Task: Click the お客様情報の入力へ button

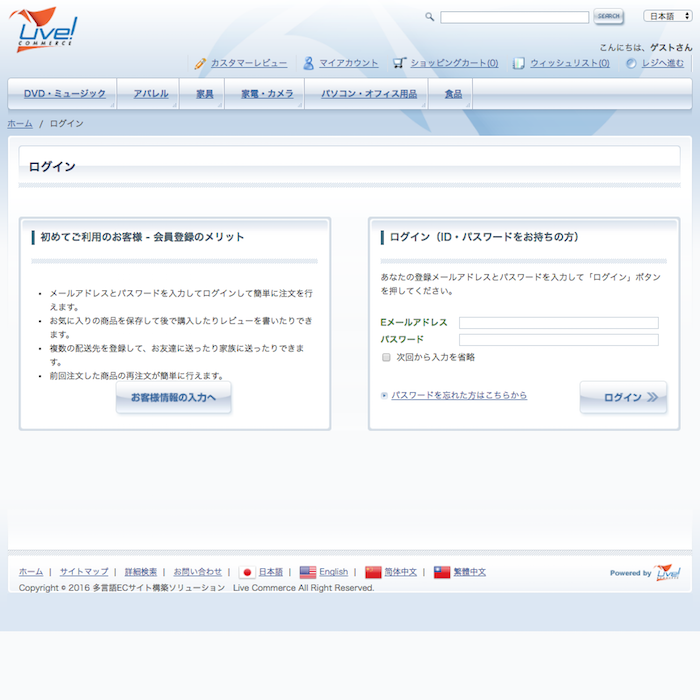Action: point(173,397)
